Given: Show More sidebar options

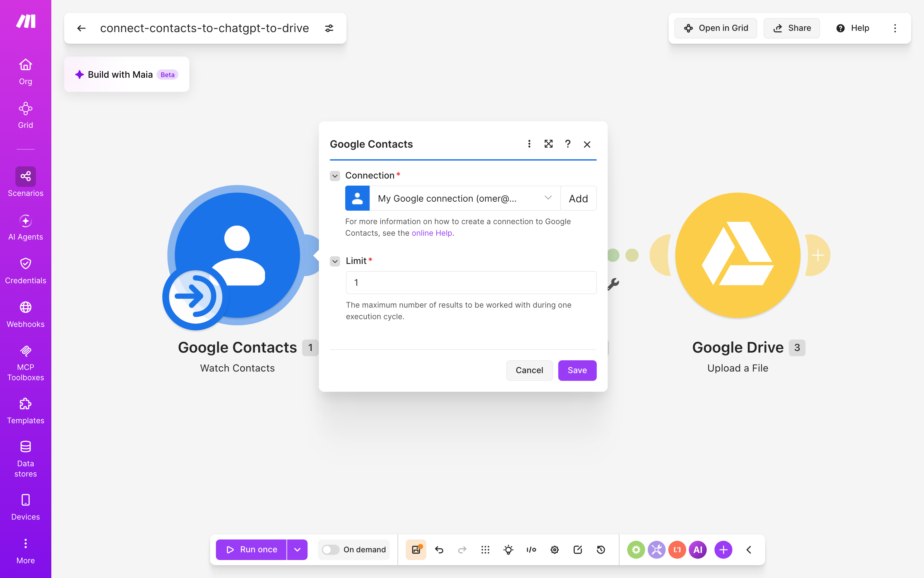Looking at the screenshot, I should click(x=26, y=551).
